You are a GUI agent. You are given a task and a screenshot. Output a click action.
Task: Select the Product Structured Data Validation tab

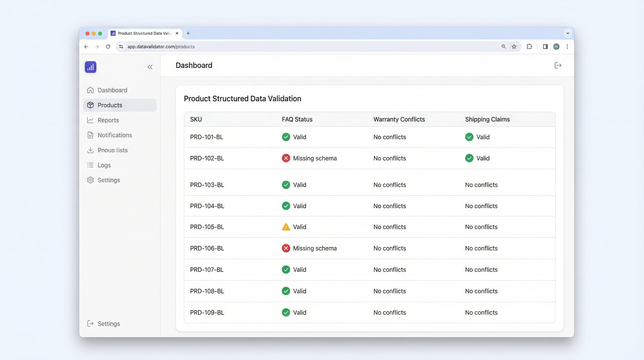point(140,33)
